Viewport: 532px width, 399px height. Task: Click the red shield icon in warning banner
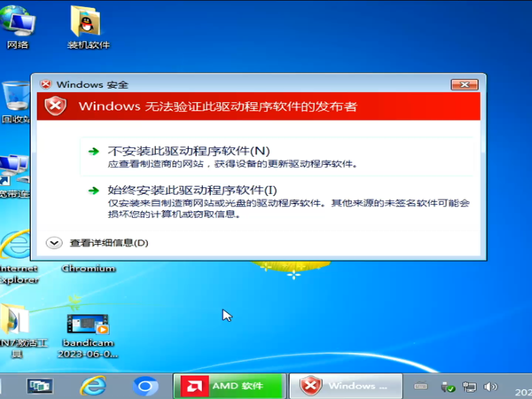coord(56,106)
